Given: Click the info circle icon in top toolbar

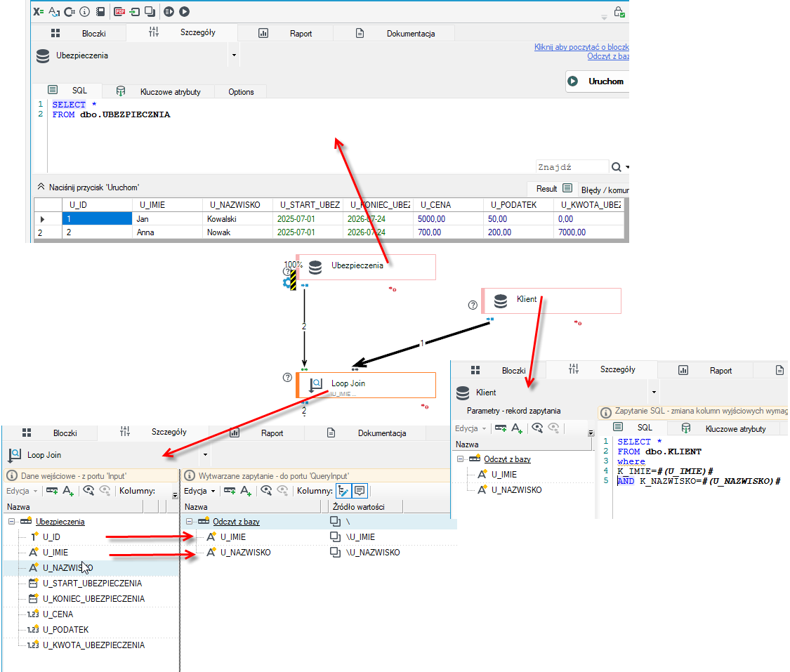Looking at the screenshot, I should click(x=85, y=11).
